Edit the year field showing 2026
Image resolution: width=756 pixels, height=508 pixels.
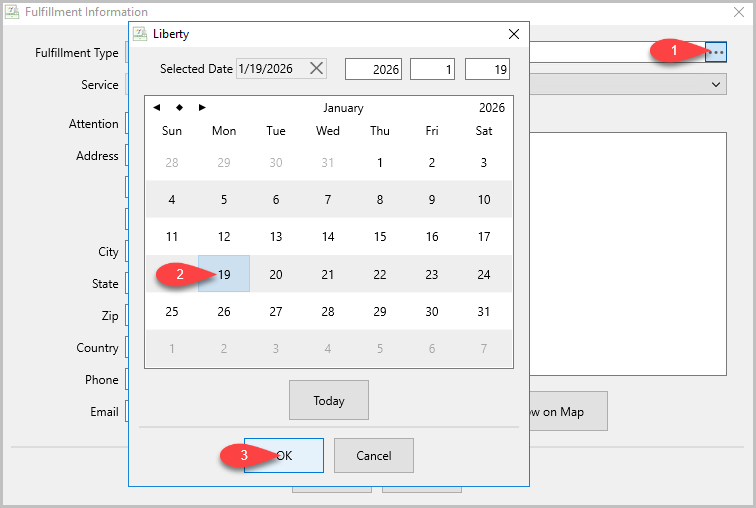coord(373,69)
